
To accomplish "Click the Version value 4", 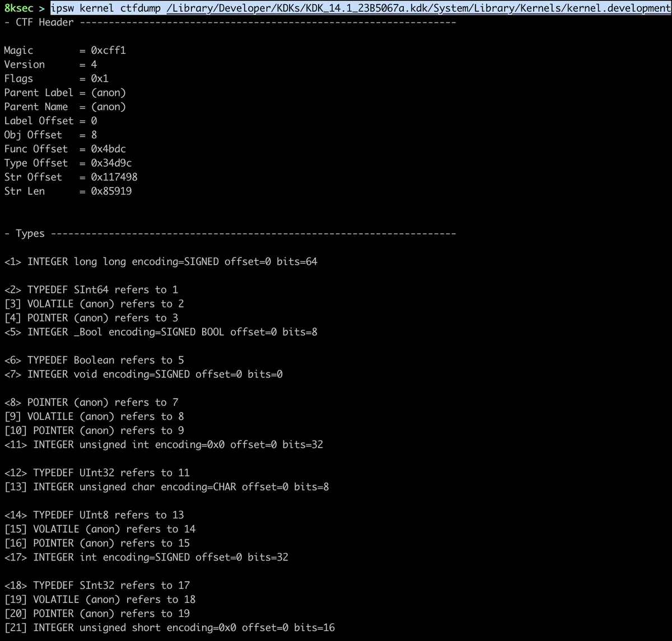I will [x=94, y=64].
